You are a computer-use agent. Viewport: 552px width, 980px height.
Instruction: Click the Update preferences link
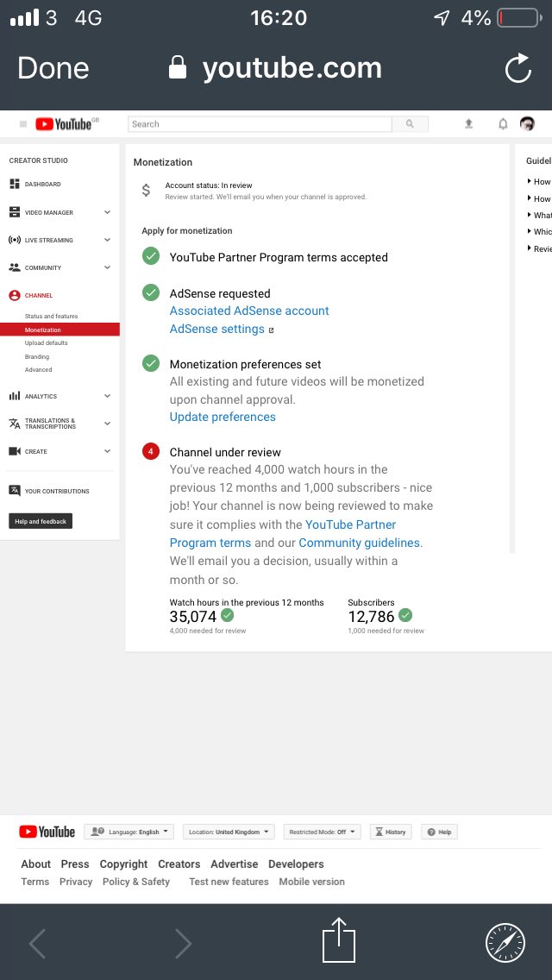point(223,417)
